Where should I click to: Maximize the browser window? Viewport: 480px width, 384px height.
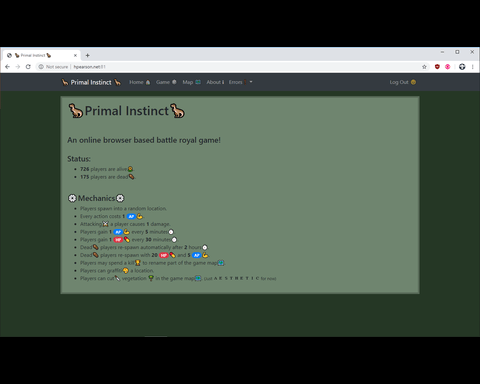click(457, 52)
